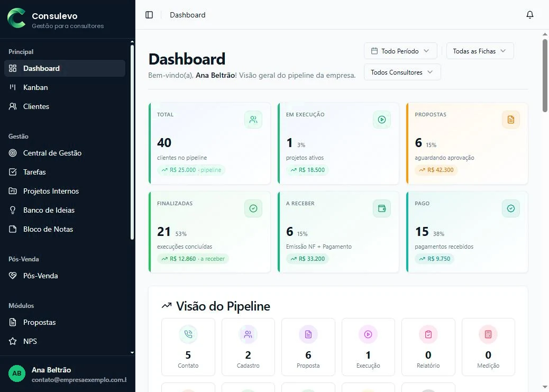Click the document icon on Propostas card
The width and height of the screenshot is (549, 392).
click(511, 120)
